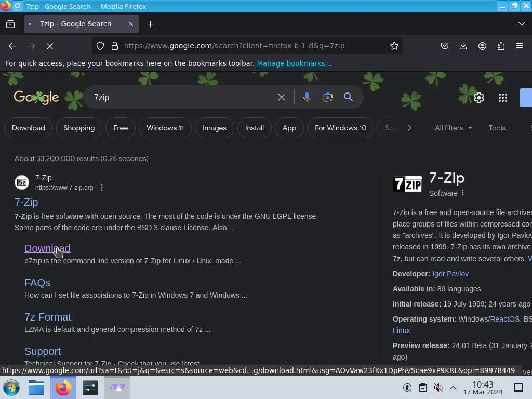Open 7-zip.org result options menu

point(102,187)
